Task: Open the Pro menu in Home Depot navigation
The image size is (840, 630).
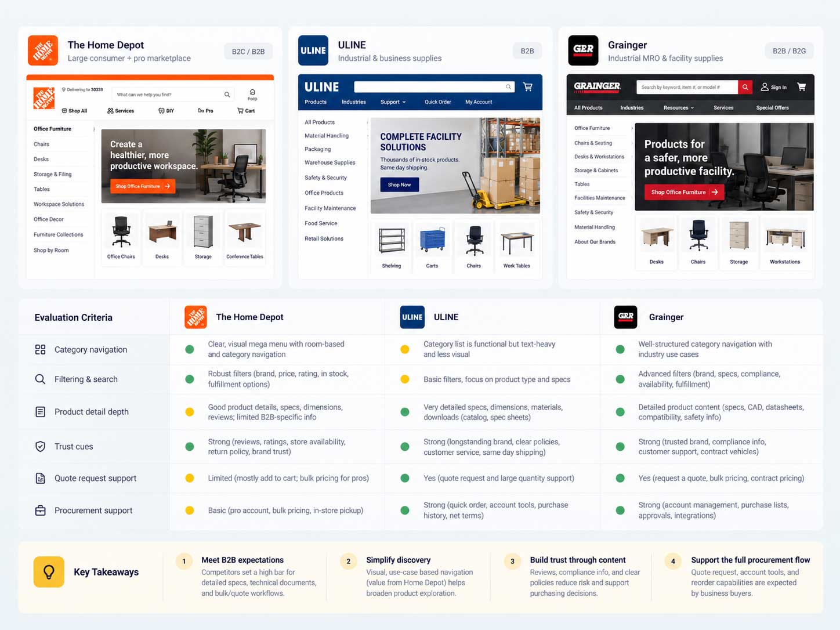Action: [205, 111]
